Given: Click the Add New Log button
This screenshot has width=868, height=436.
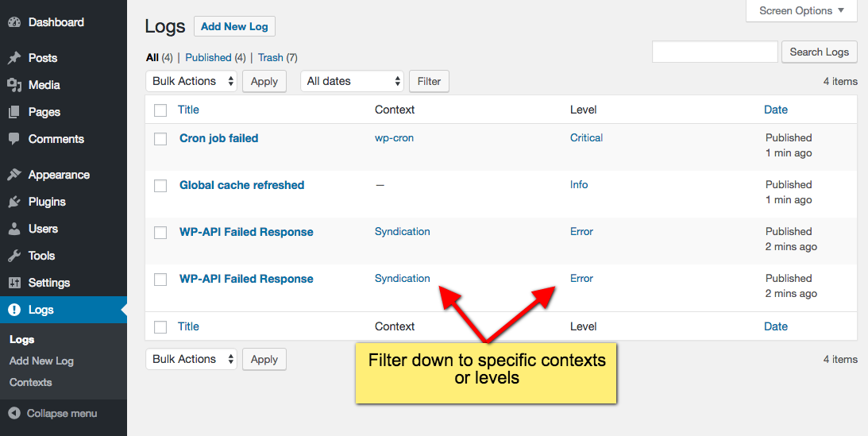Looking at the screenshot, I should (235, 26).
